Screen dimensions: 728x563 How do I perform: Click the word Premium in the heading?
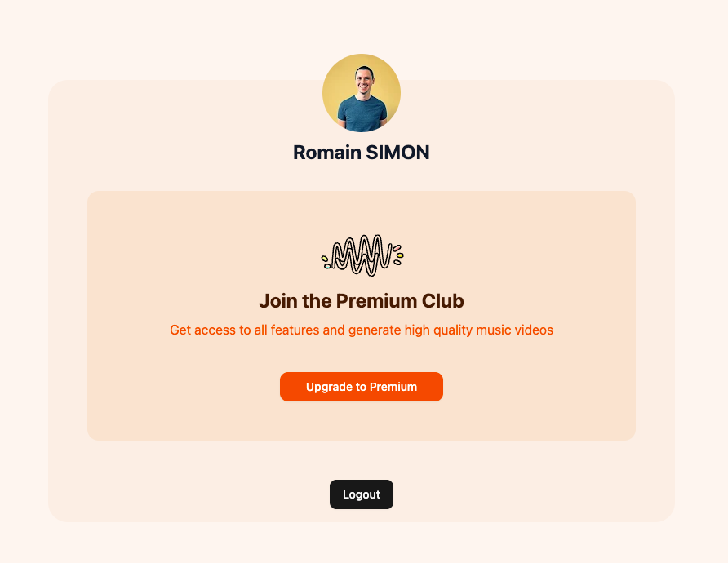[376, 301]
